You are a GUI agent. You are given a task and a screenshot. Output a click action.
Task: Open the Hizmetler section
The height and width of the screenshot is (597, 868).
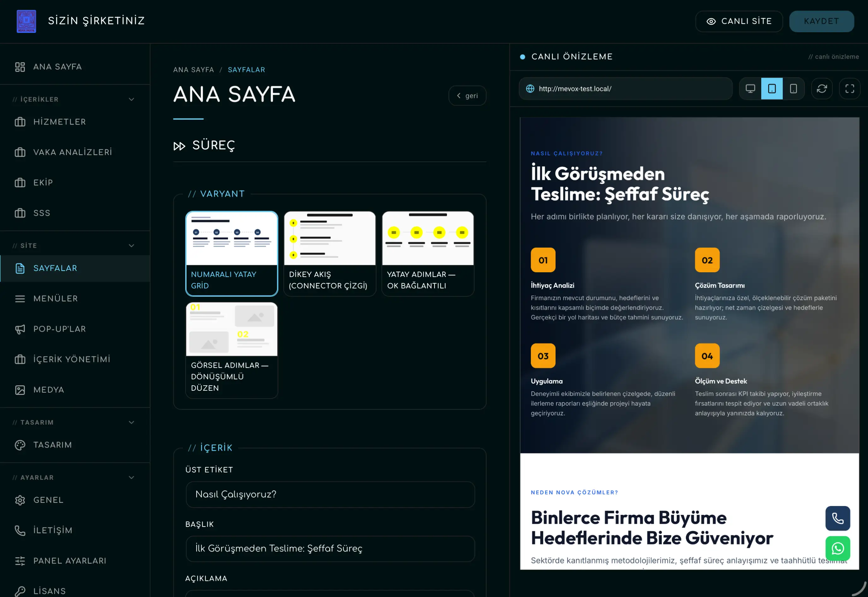click(x=75, y=122)
